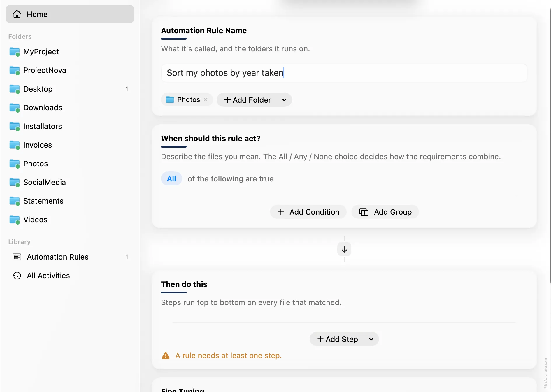Click the warning triangle icon
This screenshot has height=392, width=551.
[166, 356]
